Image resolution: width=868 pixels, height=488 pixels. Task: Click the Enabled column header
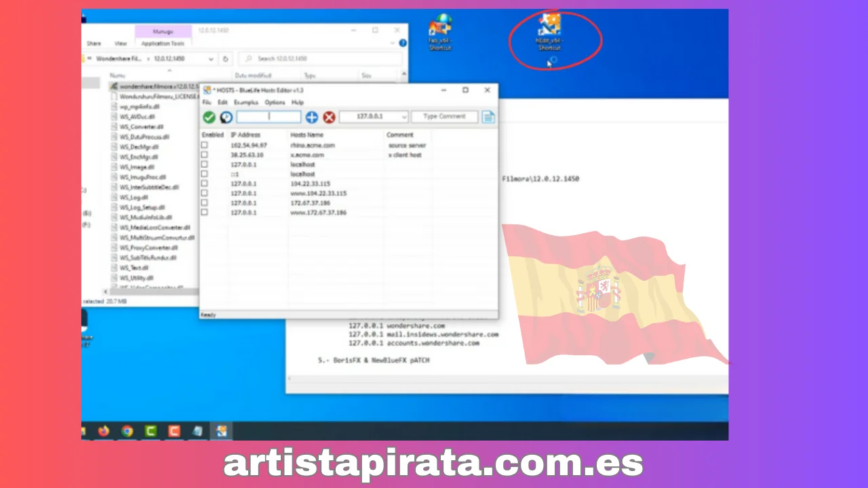pyautogui.click(x=213, y=135)
